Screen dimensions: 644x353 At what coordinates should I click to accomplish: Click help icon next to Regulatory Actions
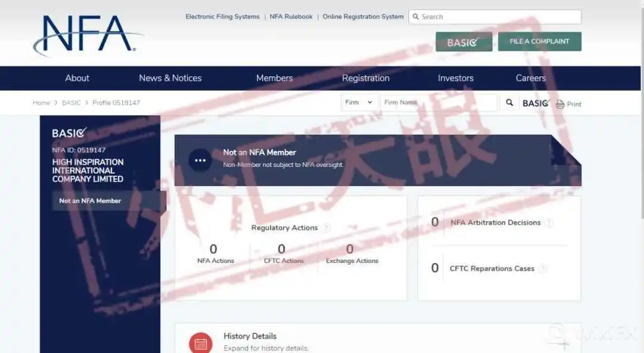pyautogui.click(x=326, y=228)
